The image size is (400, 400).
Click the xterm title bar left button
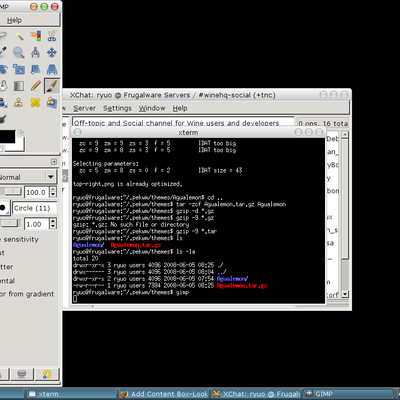pyautogui.click(x=78, y=132)
